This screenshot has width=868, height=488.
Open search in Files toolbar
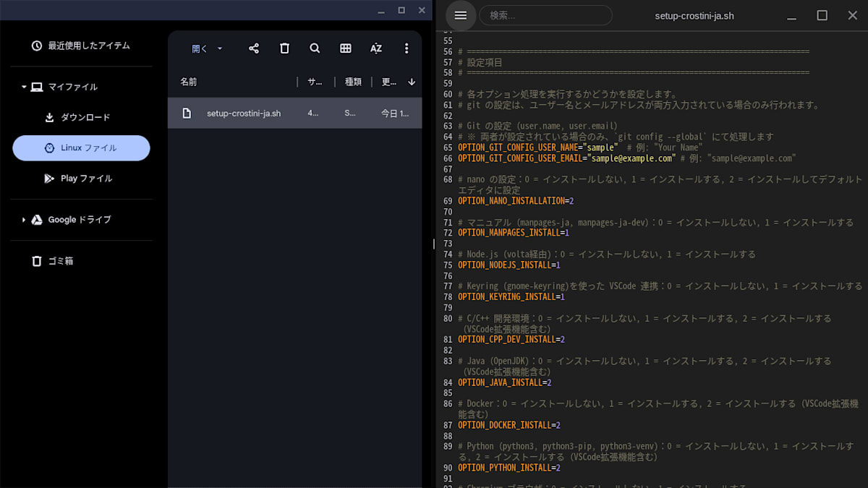coord(315,48)
